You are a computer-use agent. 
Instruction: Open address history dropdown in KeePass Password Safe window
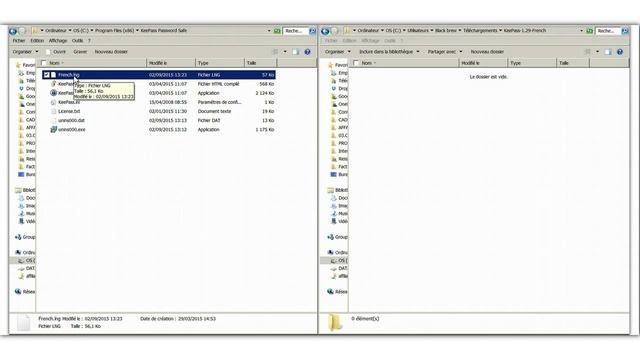pyautogui.click(x=269, y=31)
